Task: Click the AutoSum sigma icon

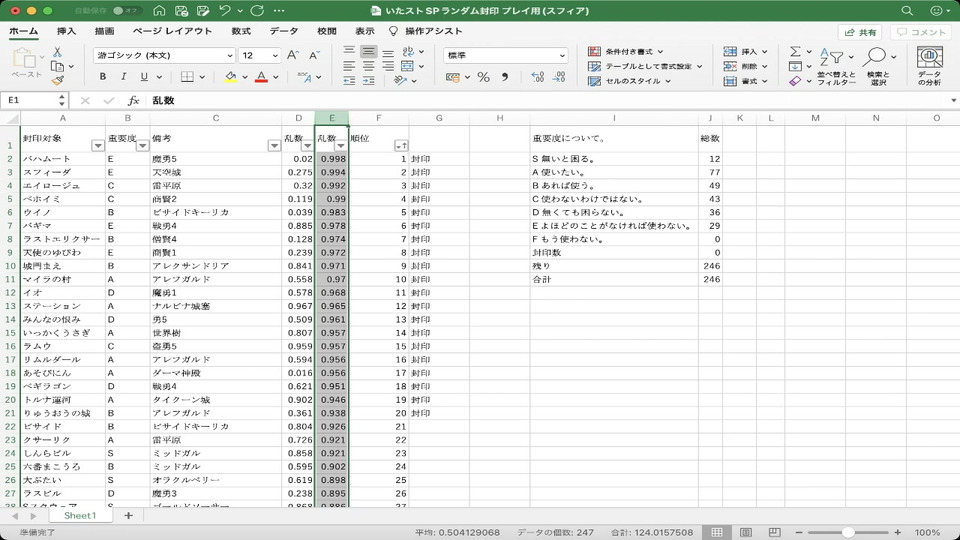Action: 795,51
